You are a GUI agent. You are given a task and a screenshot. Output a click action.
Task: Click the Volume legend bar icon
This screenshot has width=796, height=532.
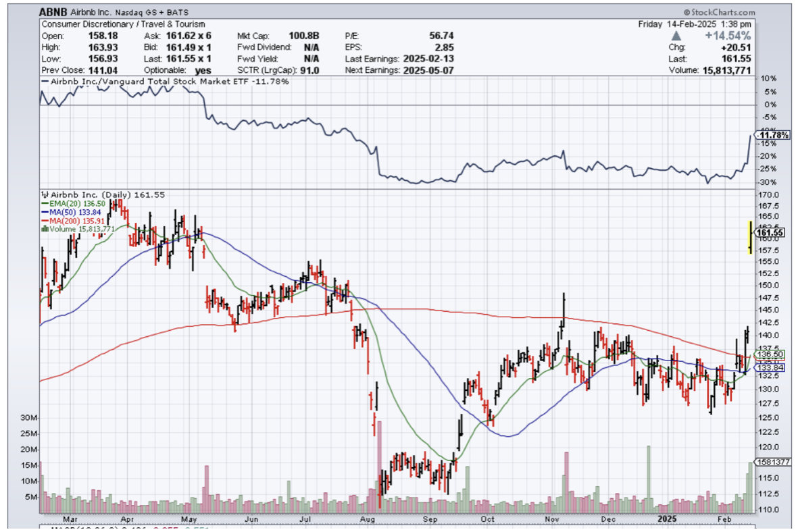(44, 229)
